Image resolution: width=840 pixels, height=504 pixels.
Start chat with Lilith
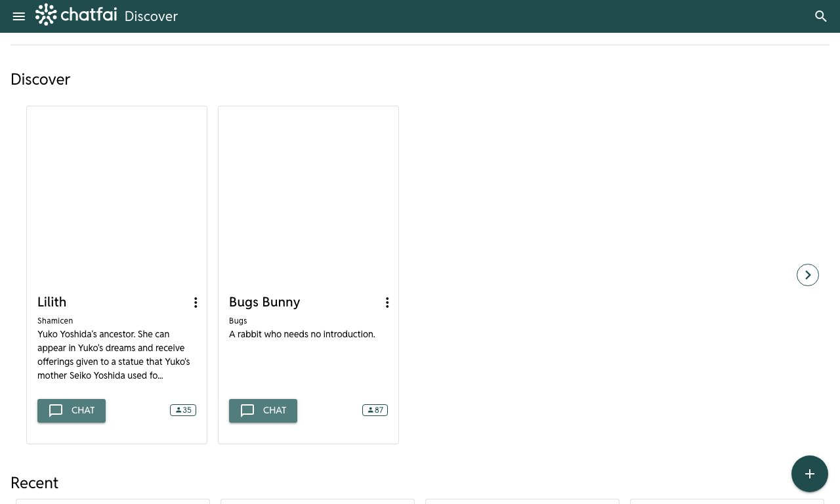(x=72, y=411)
